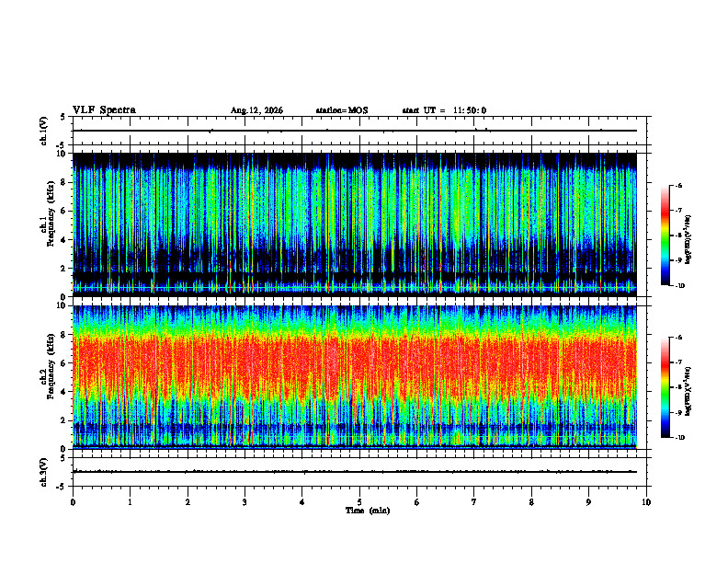Click the -10 label on lower color bar
This screenshot has width=728, height=563.
tap(679, 438)
